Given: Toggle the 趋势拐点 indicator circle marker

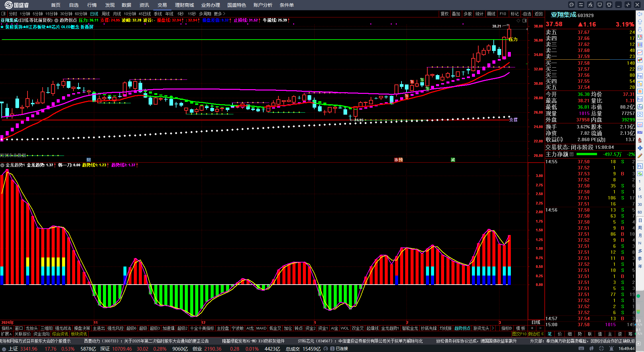Looking at the screenshot, I should pos(57,20).
